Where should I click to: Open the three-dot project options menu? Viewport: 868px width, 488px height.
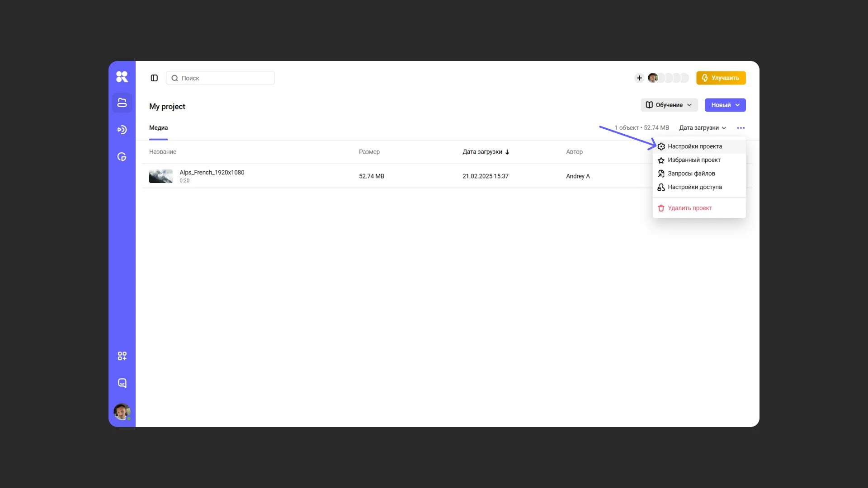pyautogui.click(x=741, y=127)
